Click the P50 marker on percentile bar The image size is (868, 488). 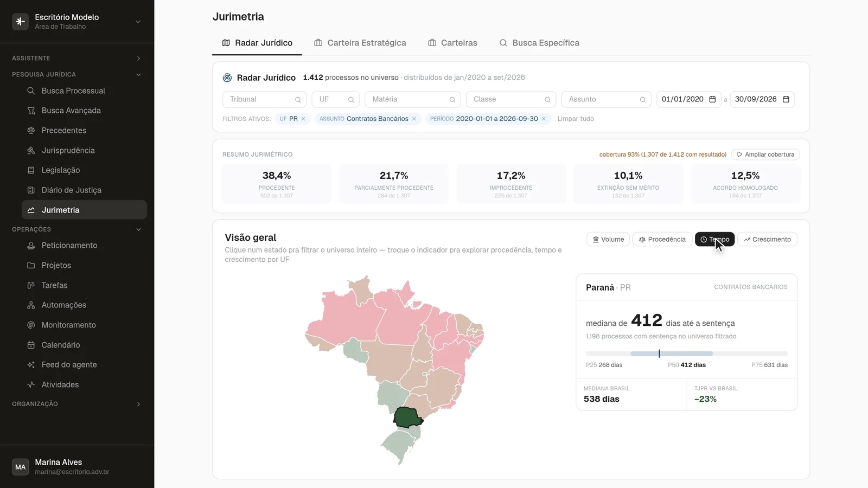tap(659, 354)
